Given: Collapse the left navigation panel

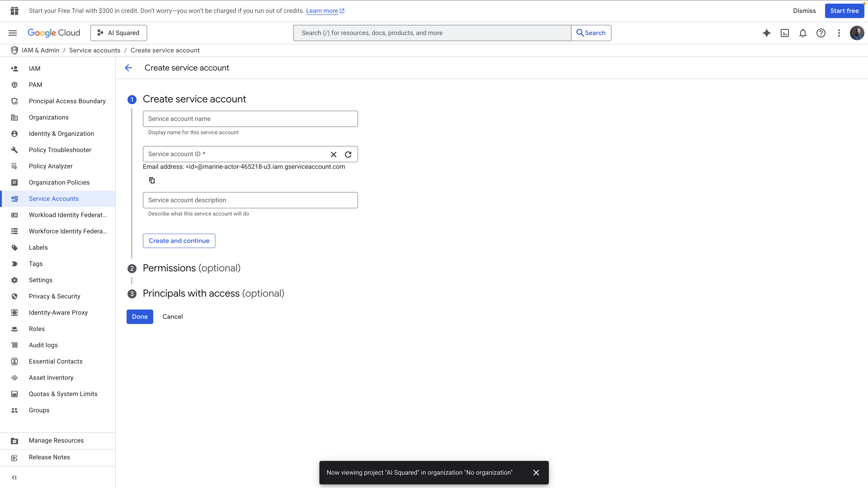Looking at the screenshot, I should pyautogui.click(x=14, y=477).
